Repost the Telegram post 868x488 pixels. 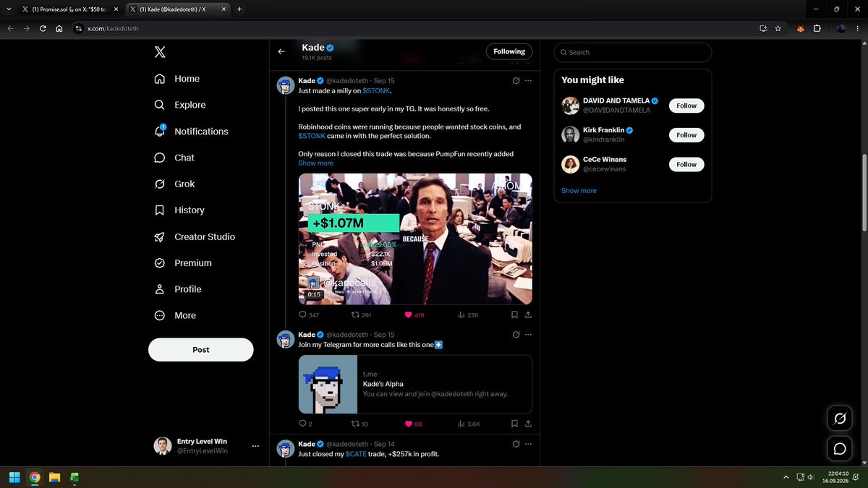pyautogui.click(x=359, y=424)
